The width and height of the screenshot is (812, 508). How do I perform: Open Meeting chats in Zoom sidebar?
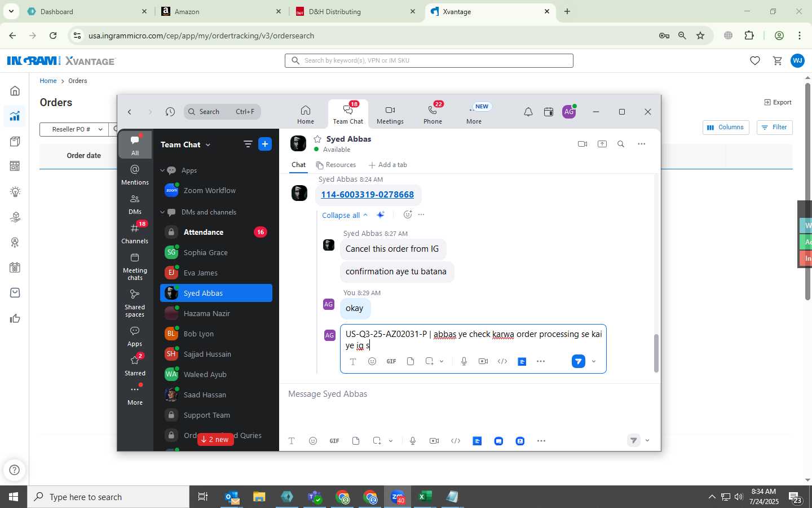pos(135,266)
